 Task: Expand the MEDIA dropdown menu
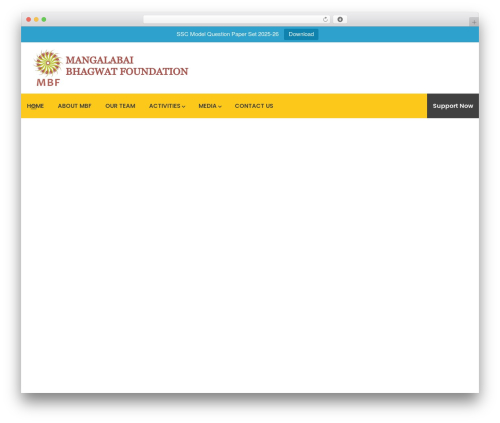210,106
